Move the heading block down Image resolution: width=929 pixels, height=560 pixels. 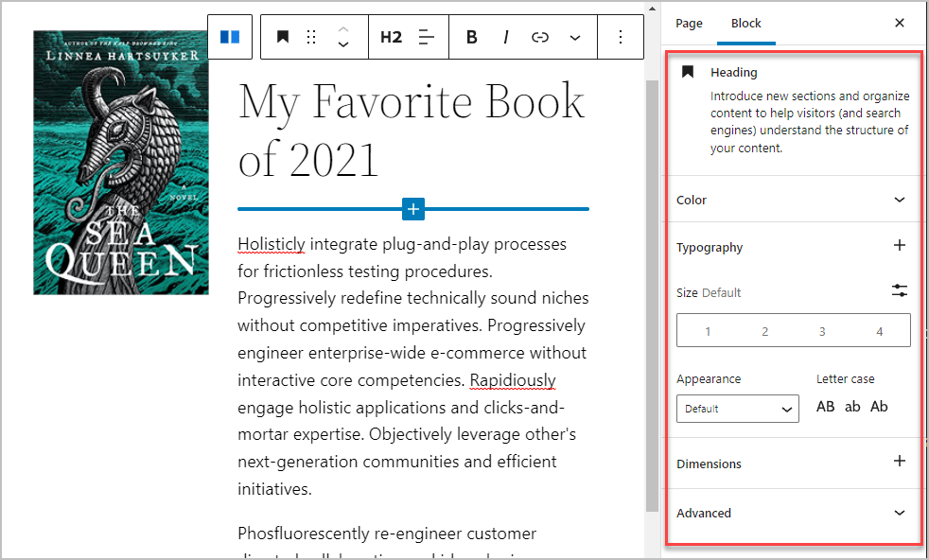343,45
